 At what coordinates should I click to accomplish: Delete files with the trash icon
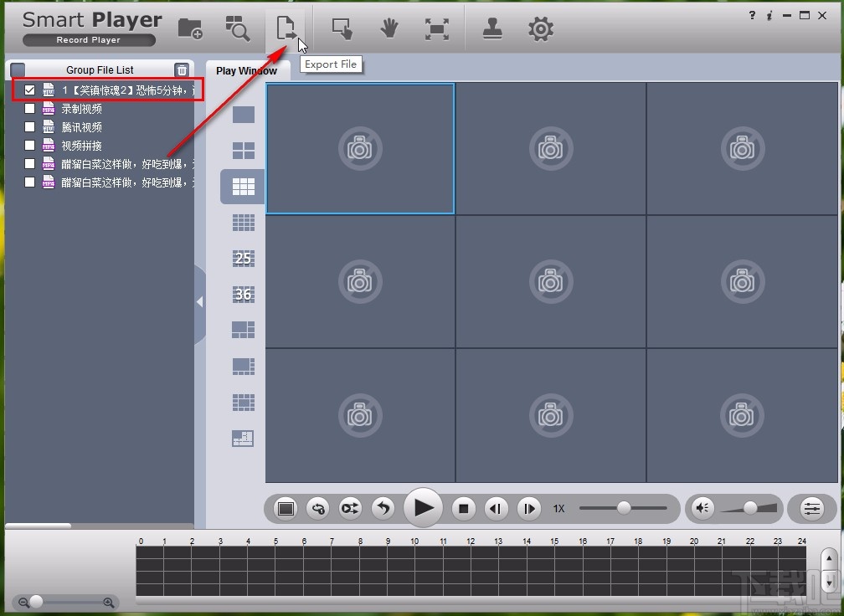click(182, 70)
